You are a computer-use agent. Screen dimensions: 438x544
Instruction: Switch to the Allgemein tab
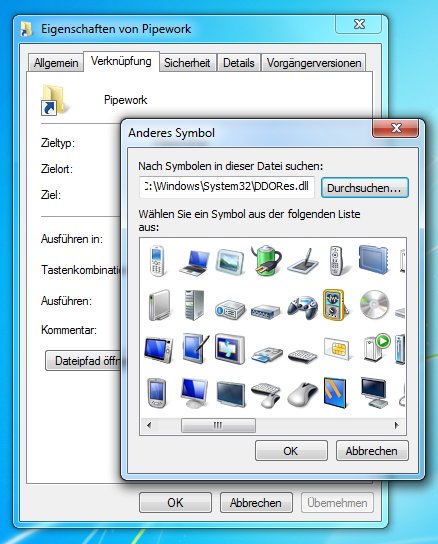(x=56, y=63)
